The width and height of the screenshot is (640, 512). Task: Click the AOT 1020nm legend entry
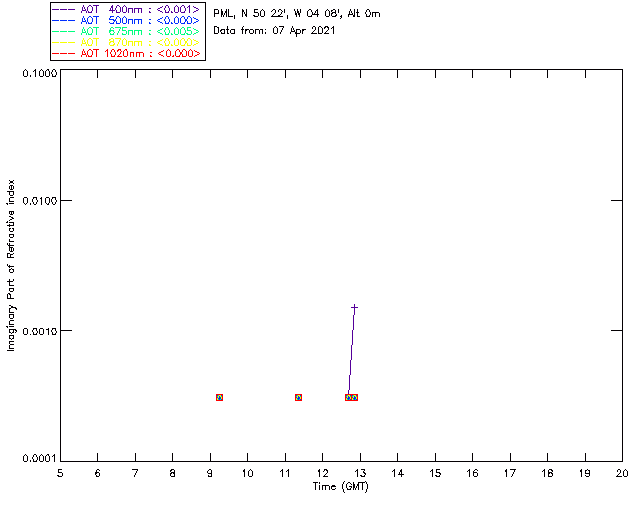126,53
